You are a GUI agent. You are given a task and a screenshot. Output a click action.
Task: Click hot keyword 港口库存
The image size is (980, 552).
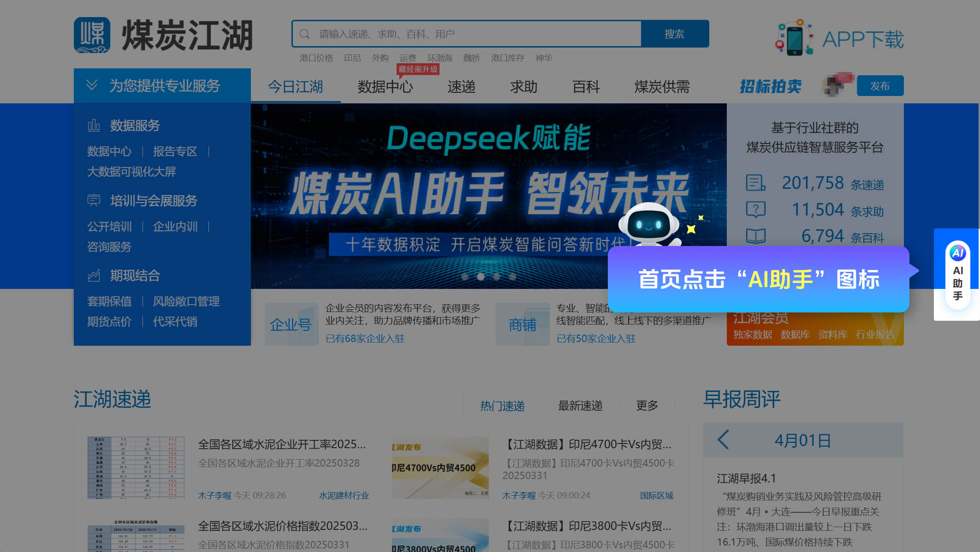point(508,58)
